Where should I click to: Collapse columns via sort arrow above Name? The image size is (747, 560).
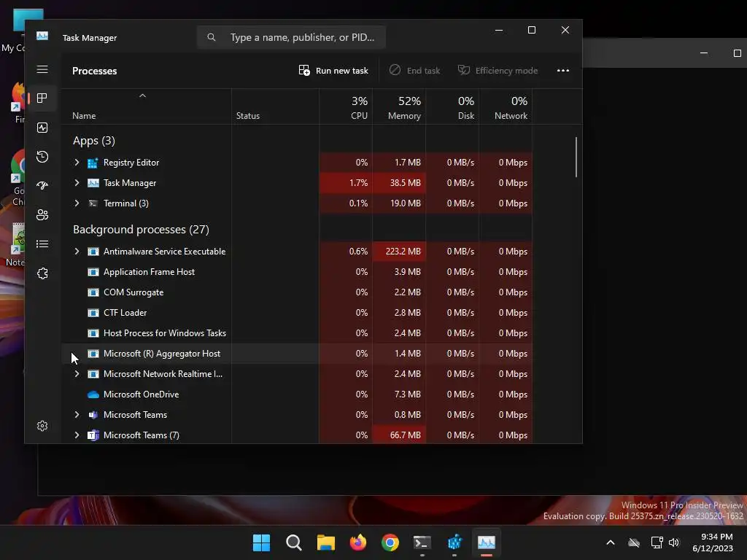coord(142,96)
